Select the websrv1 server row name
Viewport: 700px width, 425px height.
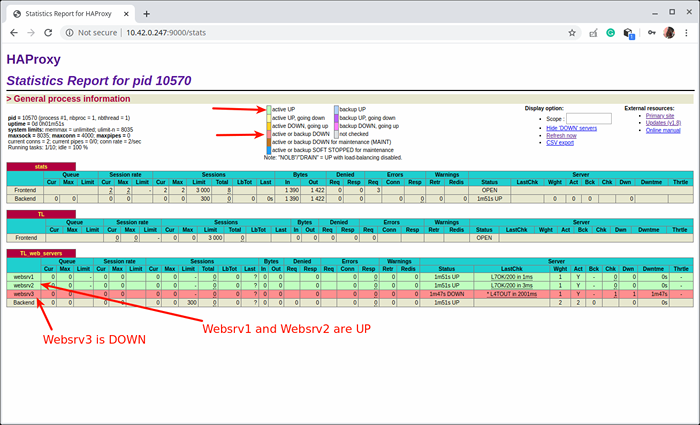pyautogui.click(x=24, y=277)
